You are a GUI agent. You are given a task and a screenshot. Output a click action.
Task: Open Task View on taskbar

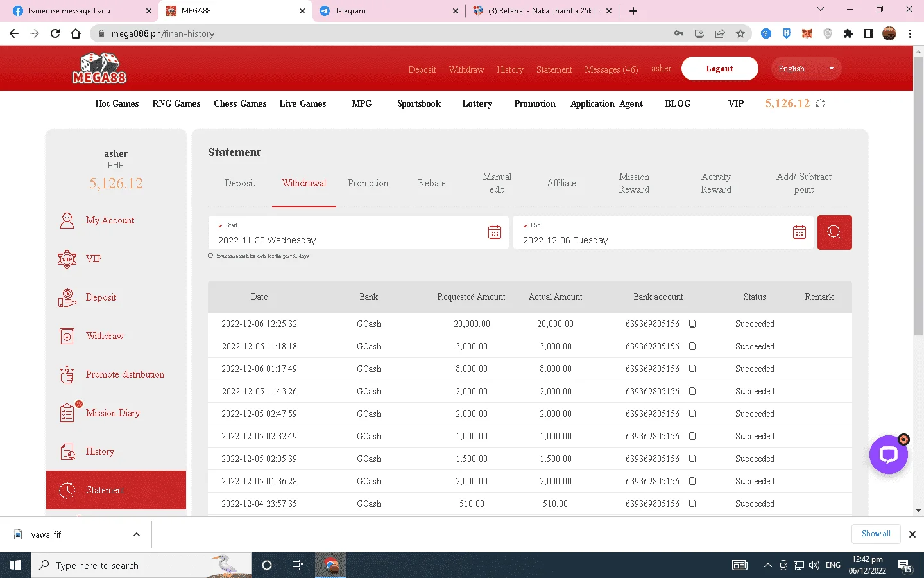pos(298,565)
